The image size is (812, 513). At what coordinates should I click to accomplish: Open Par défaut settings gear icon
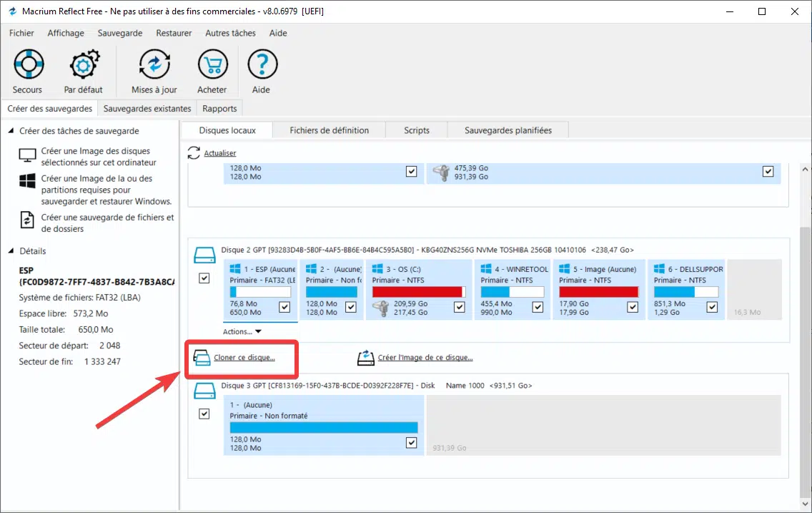click(x=84, y=64)
